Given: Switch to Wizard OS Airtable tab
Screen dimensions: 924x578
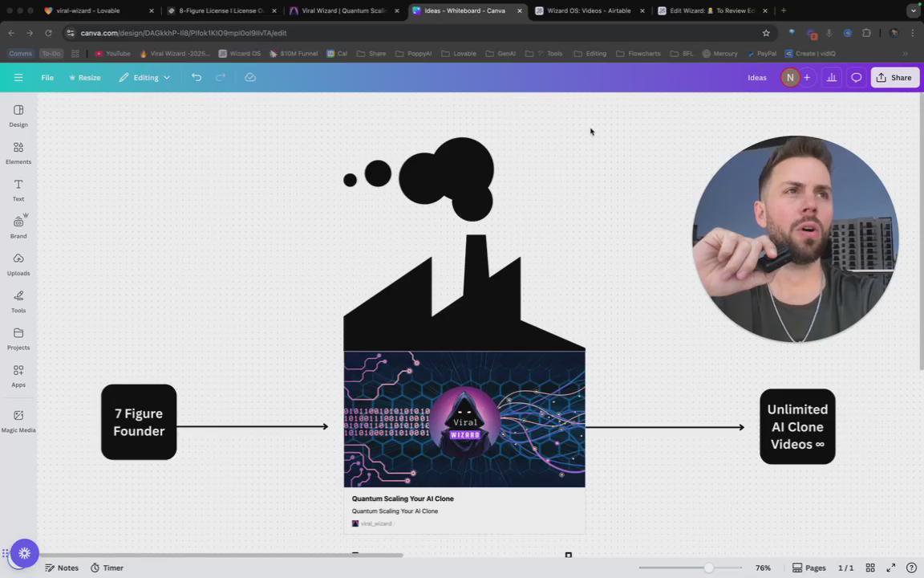Looking at the screenshot, I should coord(590,10).
